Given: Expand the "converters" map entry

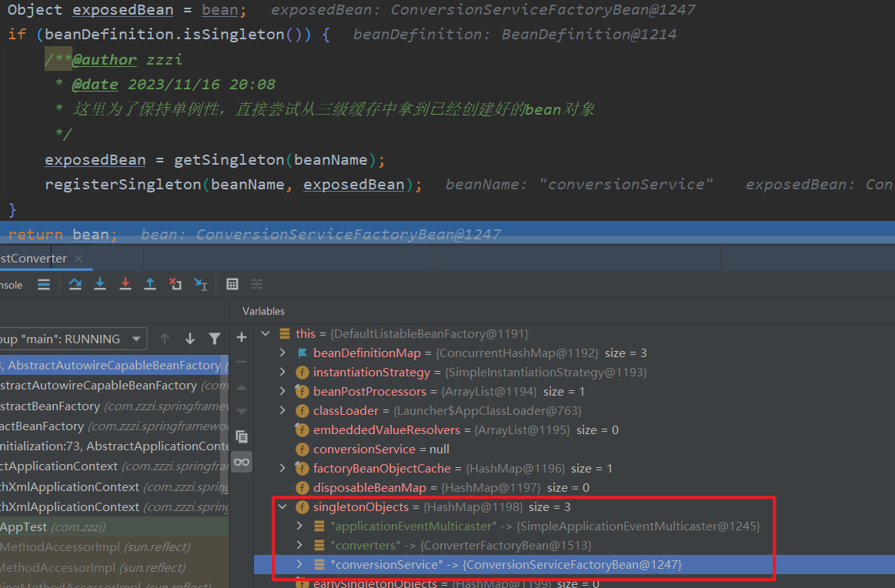Looking at the screenshot, I should 300,546.
